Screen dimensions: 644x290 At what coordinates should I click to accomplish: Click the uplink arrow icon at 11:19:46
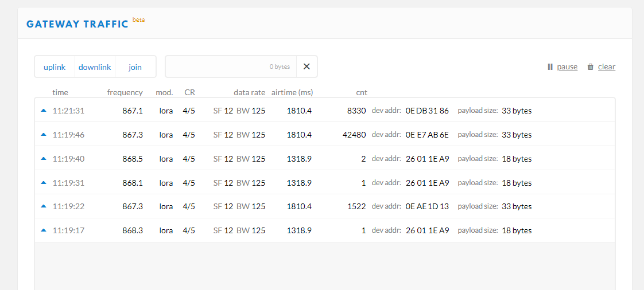coord(44,135)
